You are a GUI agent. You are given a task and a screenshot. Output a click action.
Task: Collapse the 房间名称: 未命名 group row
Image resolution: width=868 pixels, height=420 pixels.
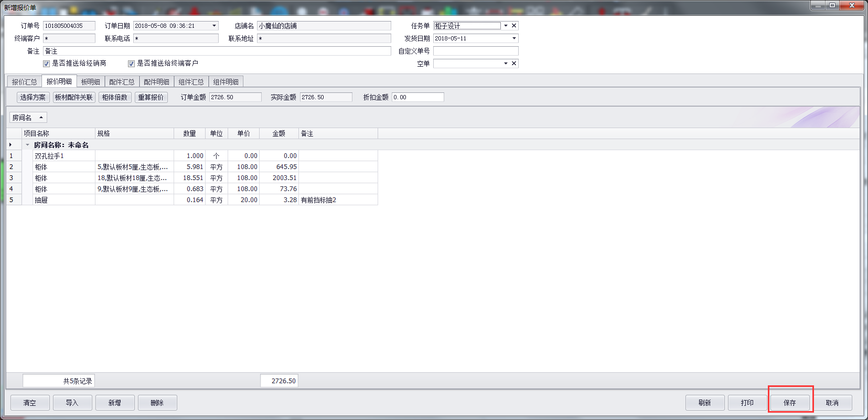tap(27, 145)
